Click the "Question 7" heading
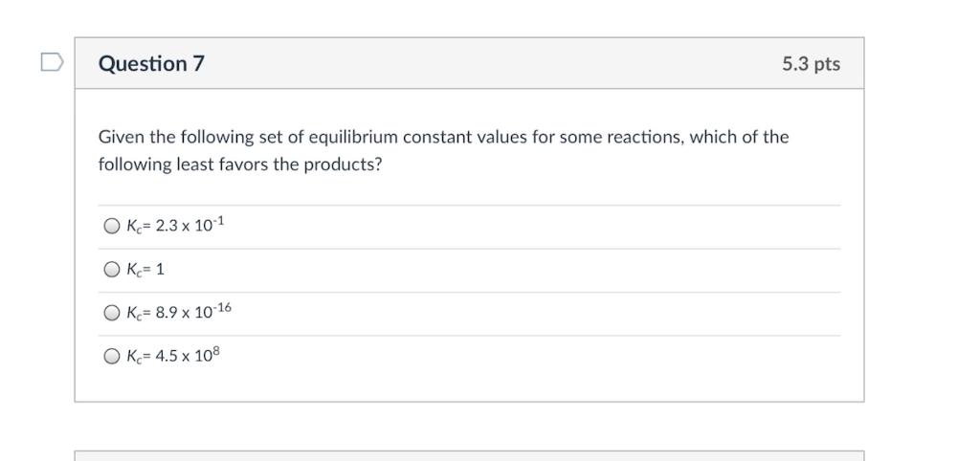This screenshot has width=980, height=461. 151,64
